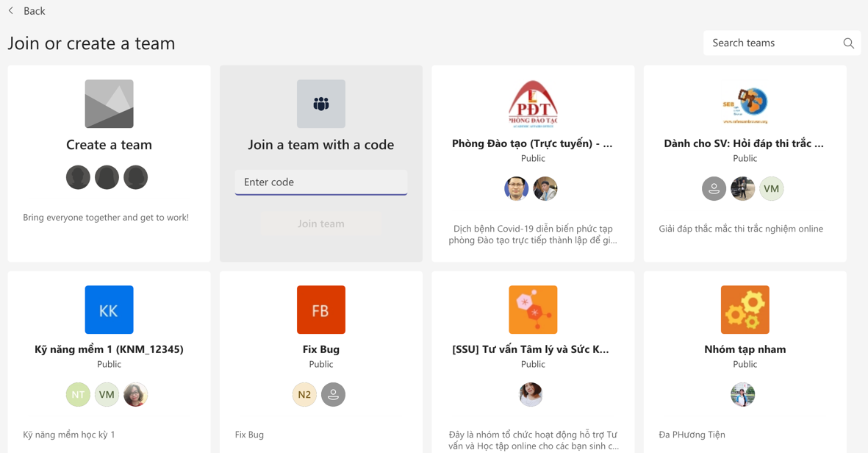This screenshot has height=453, width=868.
Task: Type in the Enter code field
Action: [320, 182]
